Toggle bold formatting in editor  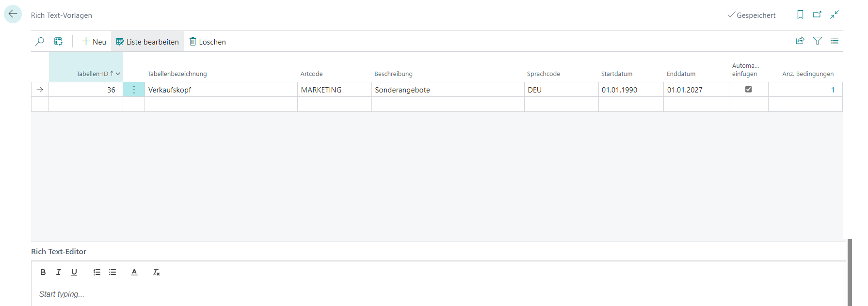pos(43,272)
